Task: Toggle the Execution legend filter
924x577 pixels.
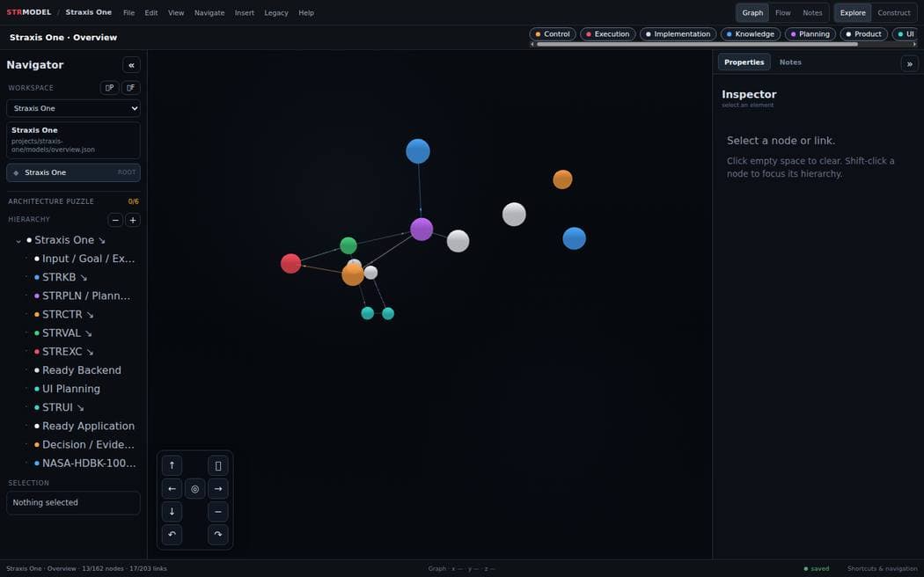Action: (607, 34)
